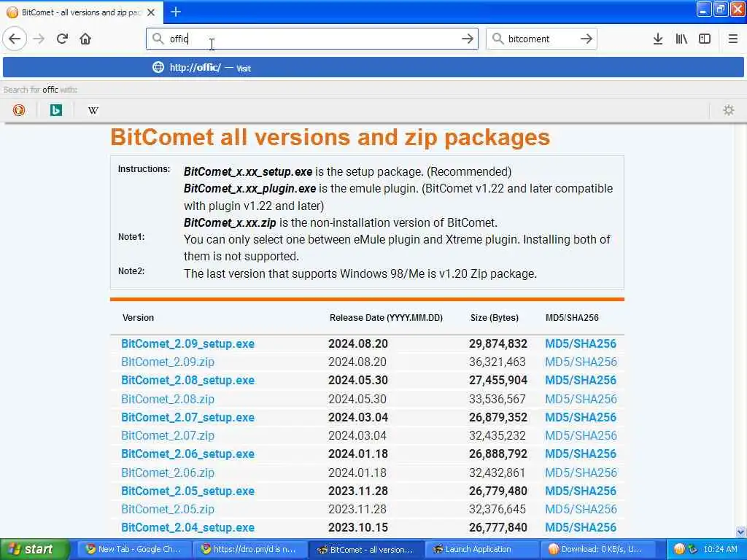The image size is (747, 560).
Task: Close the BitComet tab
Action: (x=151, y=12)
